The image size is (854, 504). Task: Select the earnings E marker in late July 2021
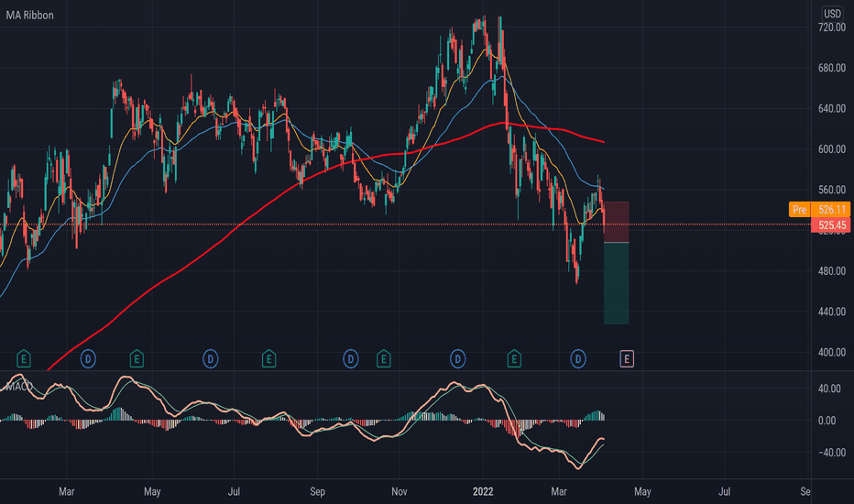click(x=268, y=358)
